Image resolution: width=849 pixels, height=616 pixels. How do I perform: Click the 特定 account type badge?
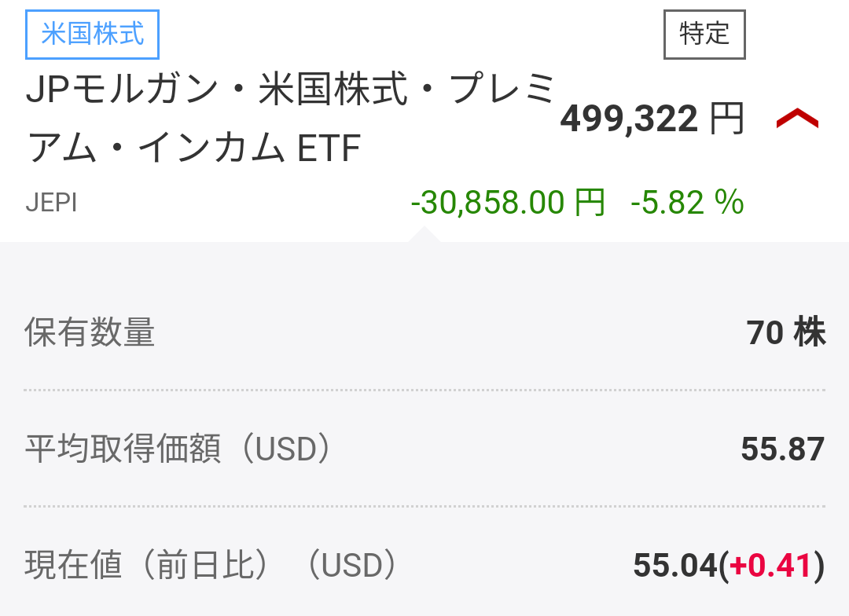704,35
